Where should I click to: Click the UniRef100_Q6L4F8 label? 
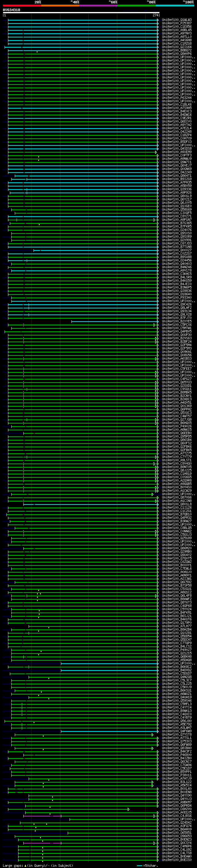pyautogui.click(x=176, y=596)
